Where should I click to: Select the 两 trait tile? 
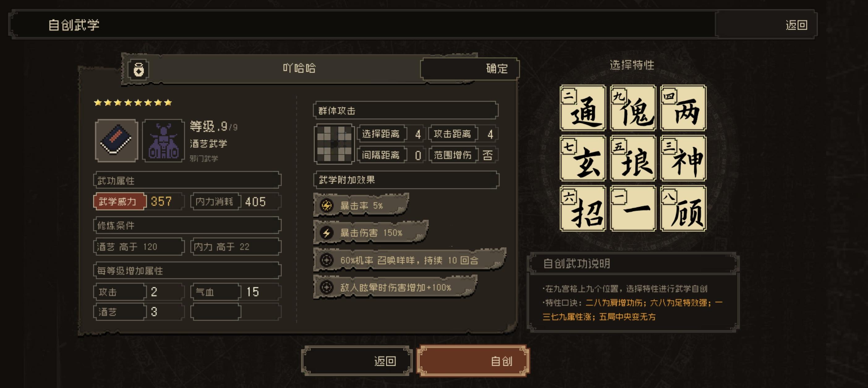tap(683, 108)
